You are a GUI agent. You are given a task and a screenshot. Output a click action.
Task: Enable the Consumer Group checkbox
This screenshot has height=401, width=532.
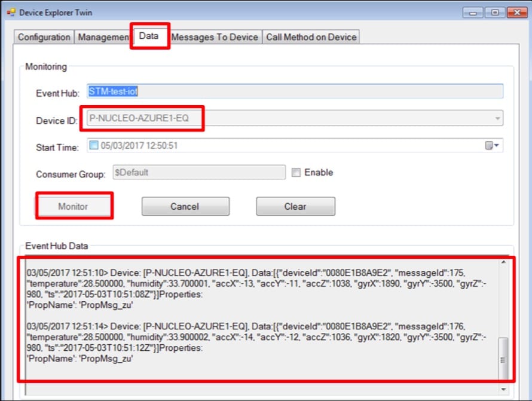tap(296, 173)
